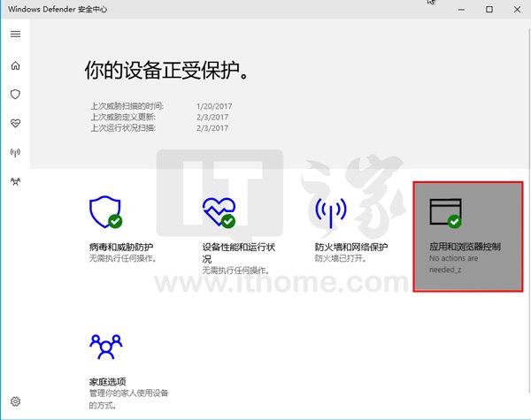Go to Home in the sidebar

(15, 65)
